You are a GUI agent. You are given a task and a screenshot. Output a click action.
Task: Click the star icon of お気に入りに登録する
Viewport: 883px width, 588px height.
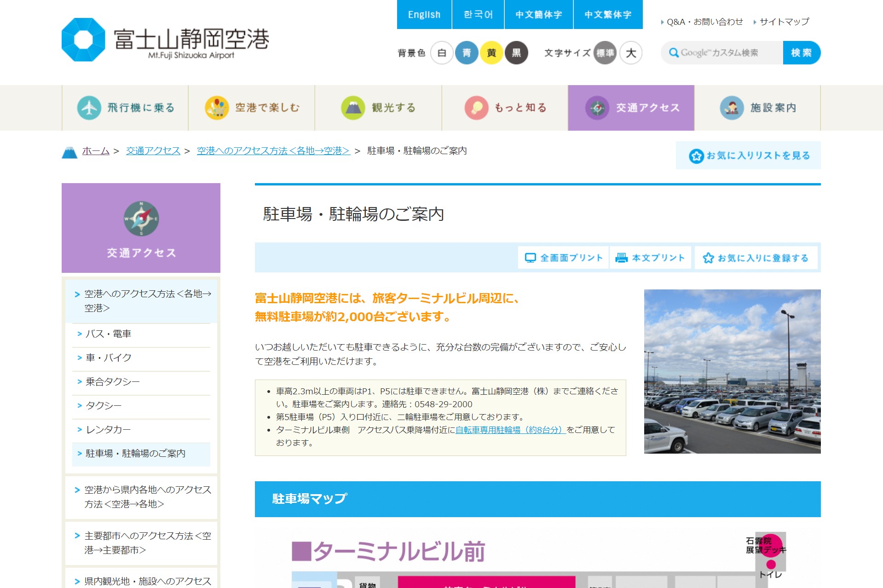[x=708, y=258]
